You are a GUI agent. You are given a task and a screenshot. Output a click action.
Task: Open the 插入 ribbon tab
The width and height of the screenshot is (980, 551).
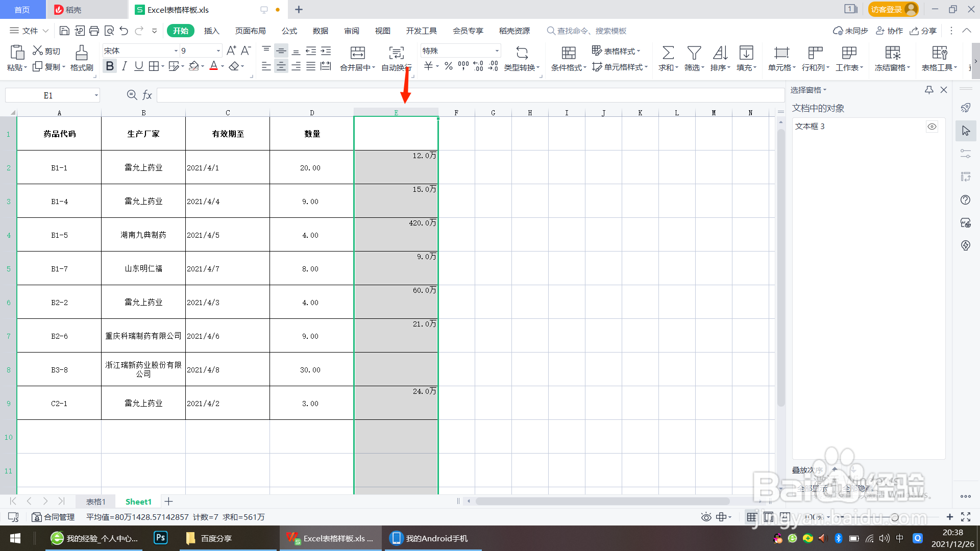(211, 31)
